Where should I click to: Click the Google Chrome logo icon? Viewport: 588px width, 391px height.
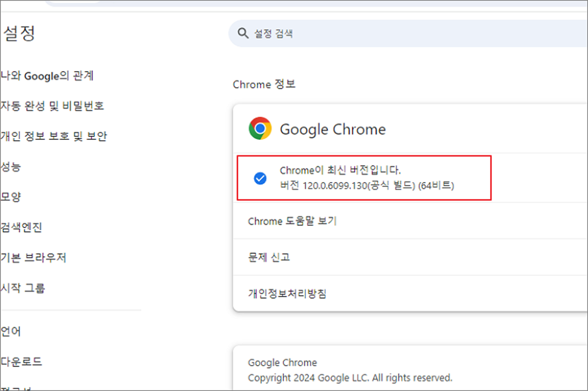pos(260,128)
